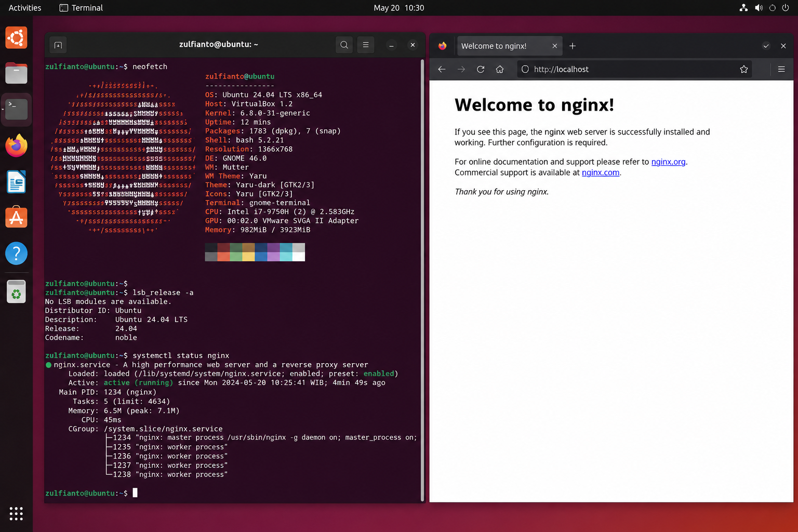
Task: Bookmark this page star icon
Action: pyautogui.click(x=744, y=69)
